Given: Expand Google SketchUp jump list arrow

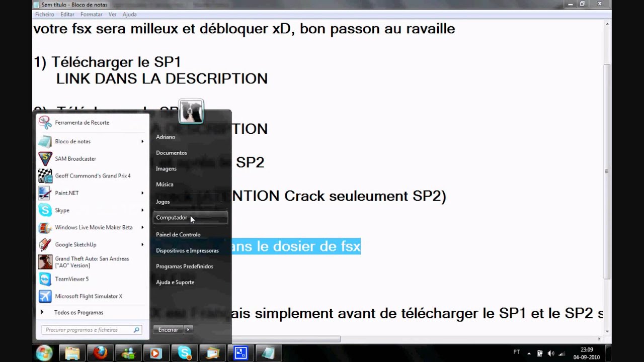Looking at the screenshot, I should 142,244.
